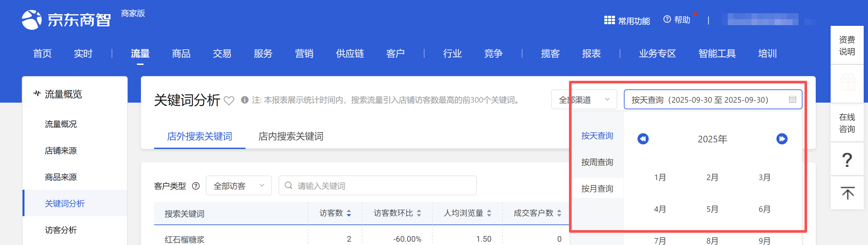Open the 客户 menu

(395, 54)
